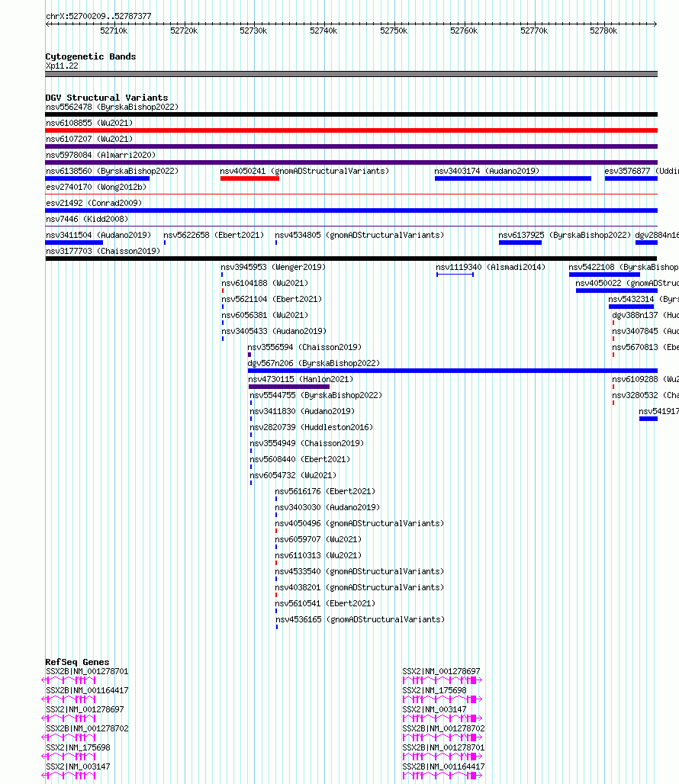This screenshot has width=679, height=784.
Task: Open the nsv6059707 (Wu2021) variant label
Action: (318, 539)
